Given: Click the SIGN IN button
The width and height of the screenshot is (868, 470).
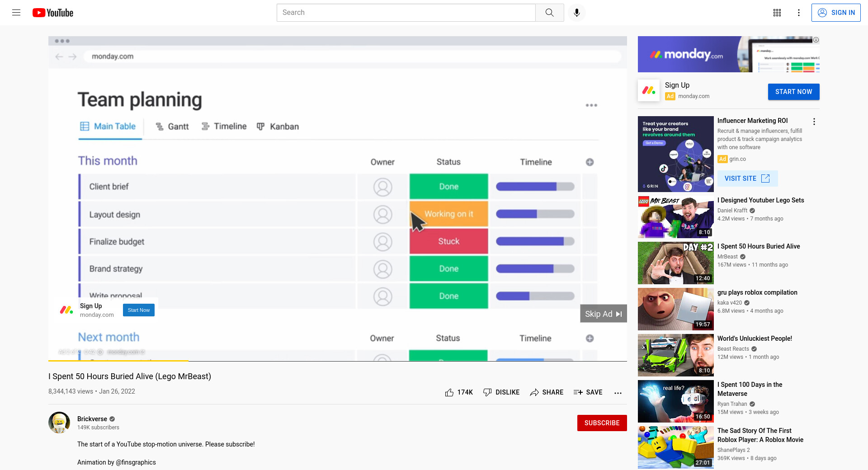Looking at the screenshot, I should point(836,13).
